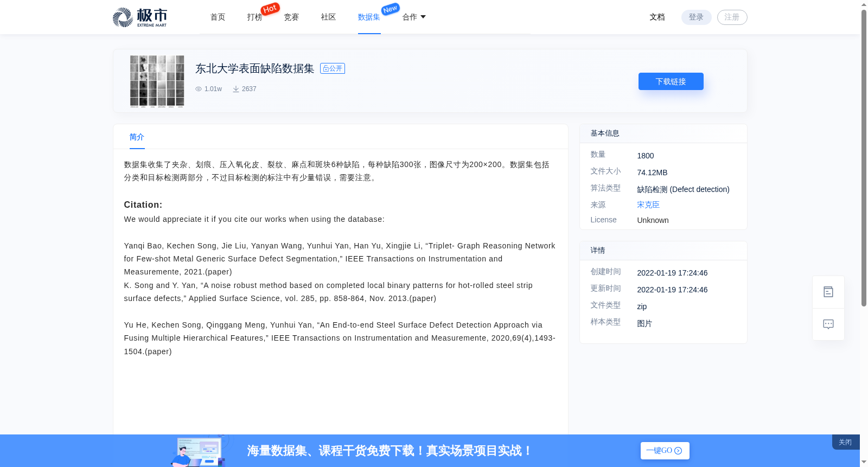868x467 pixels.
Task: Click the scrollbar up arrow
Action: pos(864,4)
